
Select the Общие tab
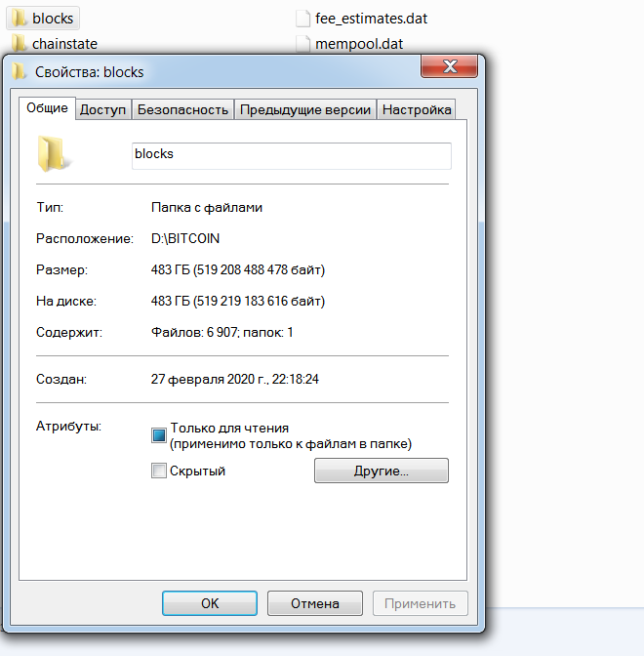click(x=47, y=108)
